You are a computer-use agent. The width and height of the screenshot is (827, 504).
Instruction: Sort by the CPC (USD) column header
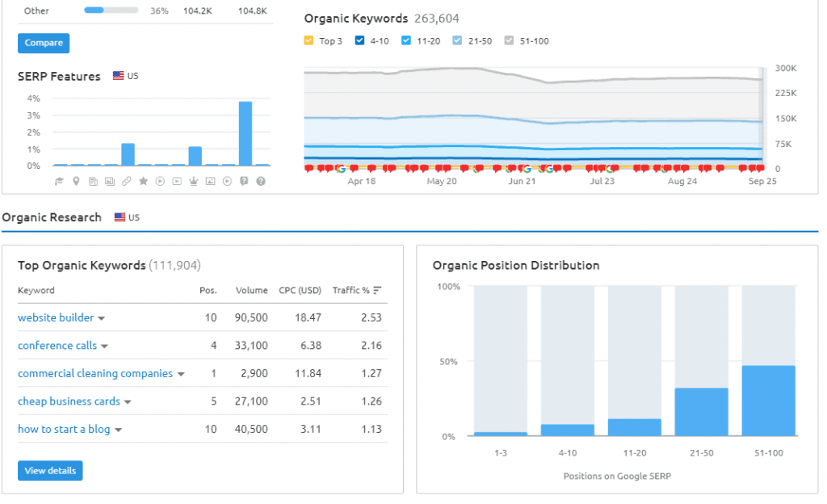tap(300, 291)
